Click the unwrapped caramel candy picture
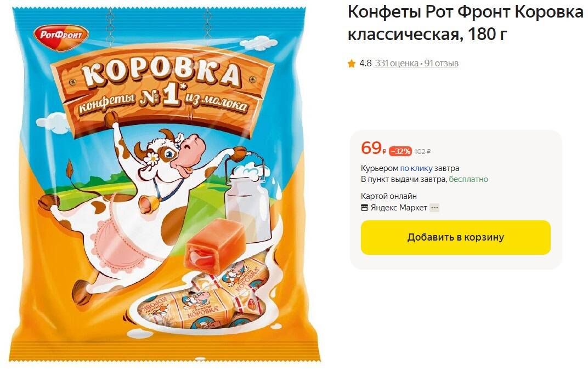Viewport: 588px width, 371px height. coord(213,246)
